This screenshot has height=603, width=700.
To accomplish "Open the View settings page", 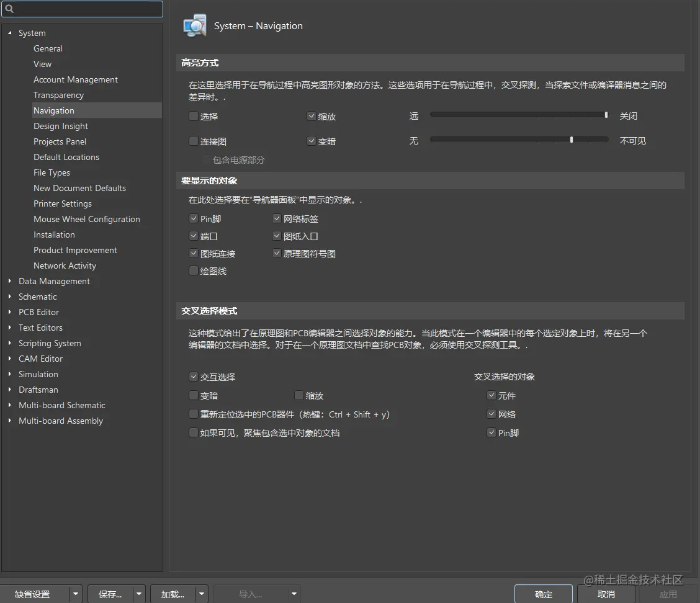I will point(42,64).
